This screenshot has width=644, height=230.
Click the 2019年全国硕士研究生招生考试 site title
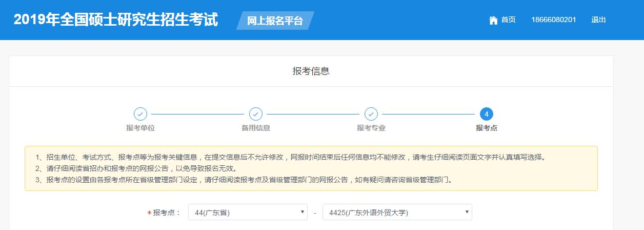pos(116,20)
